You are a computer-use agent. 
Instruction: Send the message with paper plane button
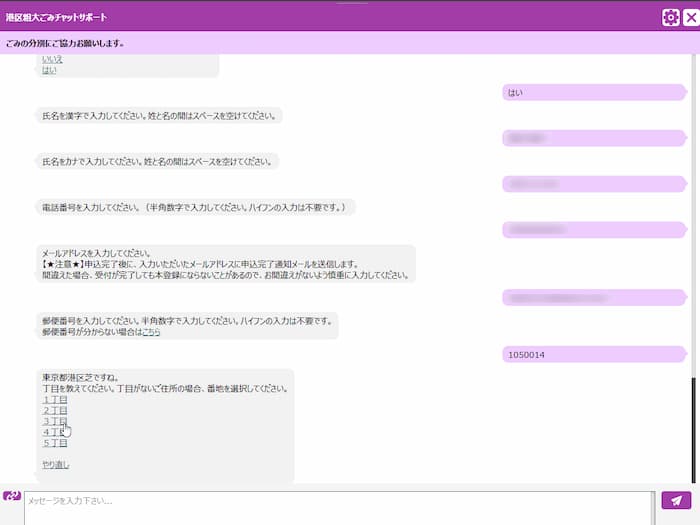pos(676,500)
